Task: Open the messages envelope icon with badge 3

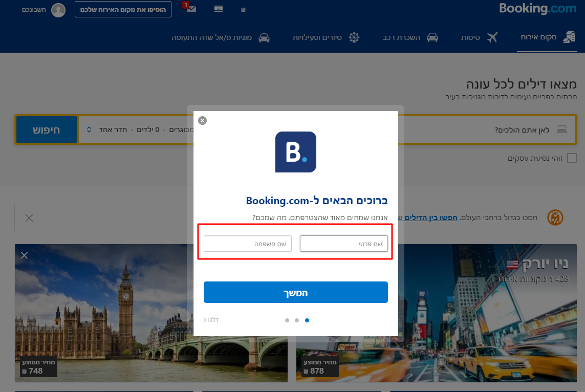Action: [x=190, y=8]
